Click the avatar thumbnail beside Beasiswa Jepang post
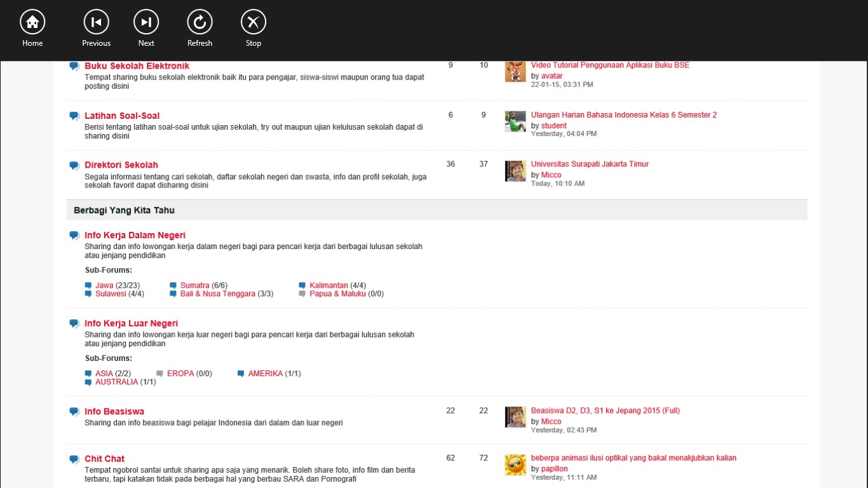The image size is (868, 488). click(515, 417)
